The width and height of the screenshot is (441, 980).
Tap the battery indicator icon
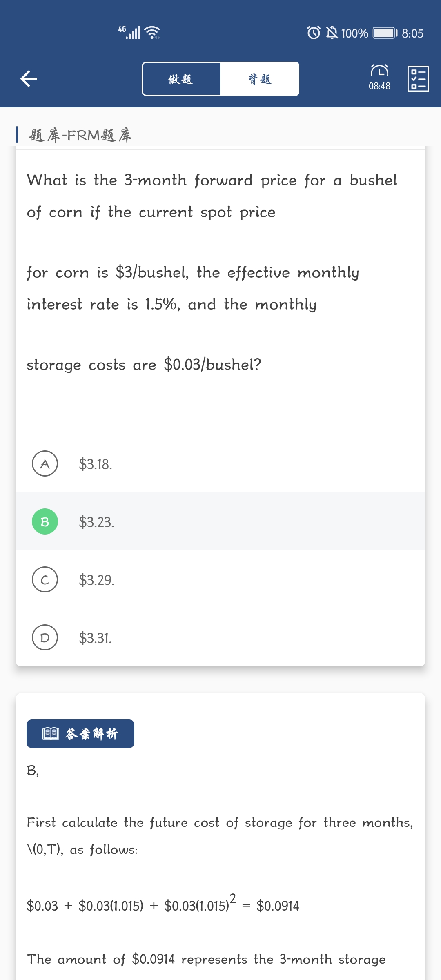coord(385,33)
